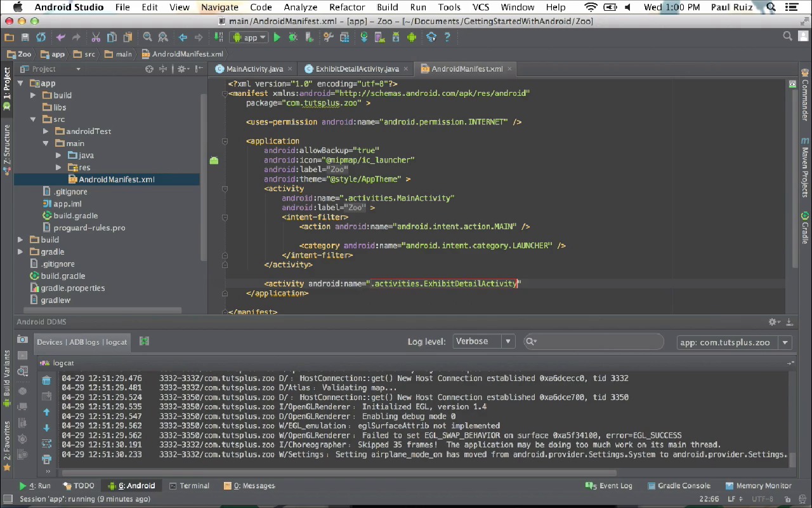Click the Cut scissors icon
812x508 pixels.
[x=96, y=37]
